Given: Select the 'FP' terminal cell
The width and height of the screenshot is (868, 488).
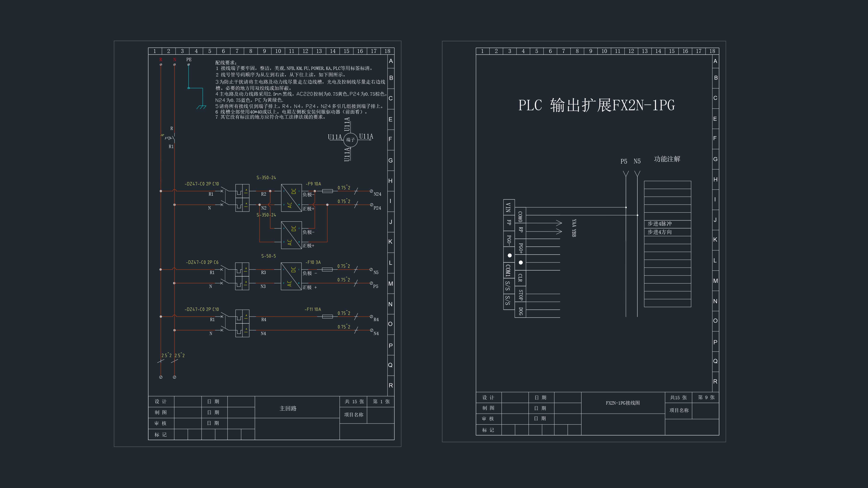Looking at the screenshot, I should 509,223.
